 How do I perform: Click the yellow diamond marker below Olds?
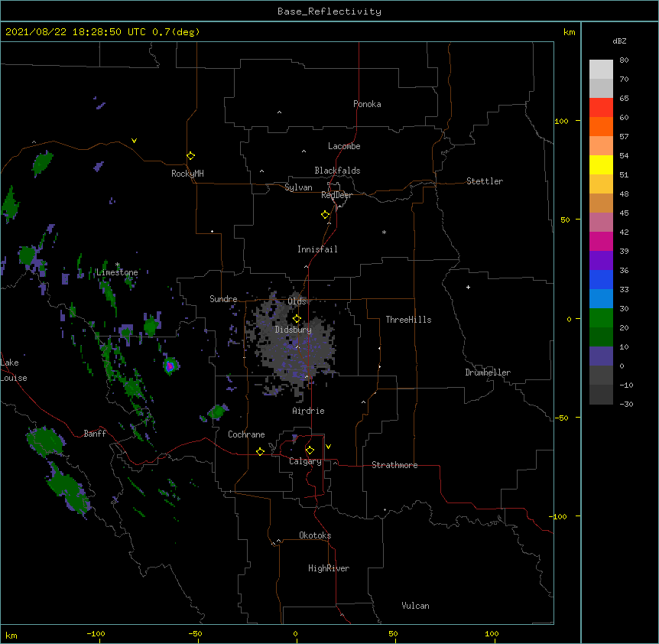297,319
